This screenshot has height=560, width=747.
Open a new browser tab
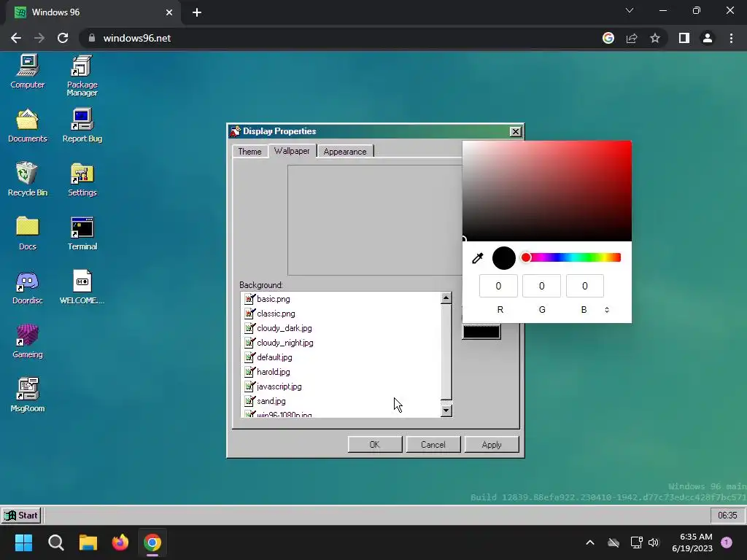click(x=197, y=12)
